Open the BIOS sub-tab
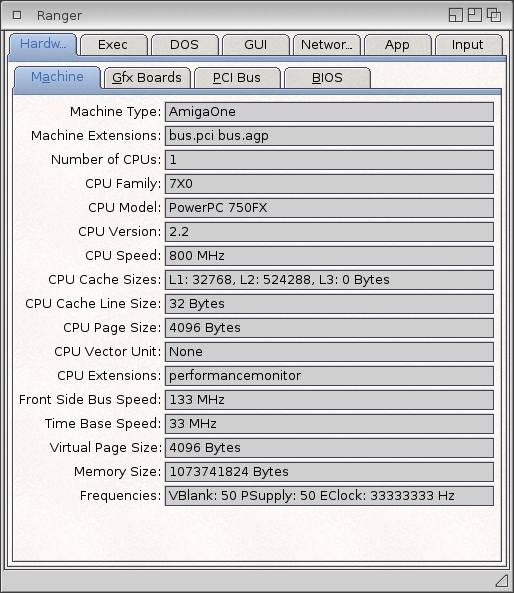514x593 pixels. coord(327,78)
